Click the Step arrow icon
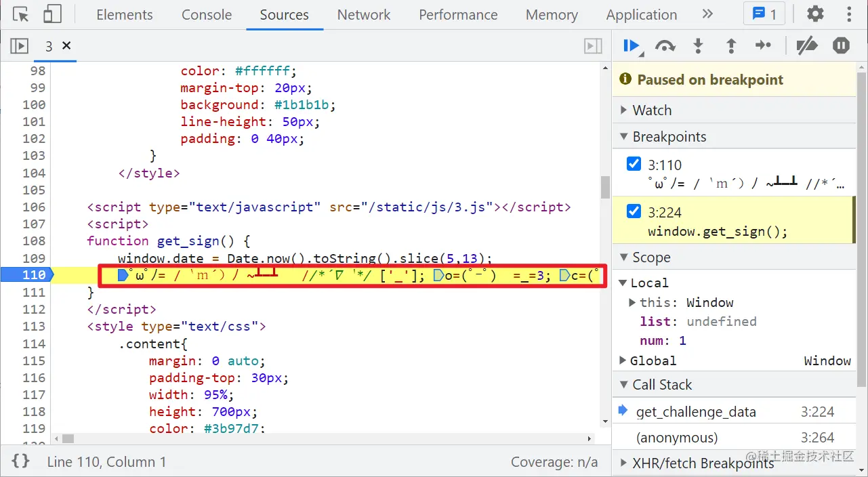The image size is (868, 477). pos(763,46)
